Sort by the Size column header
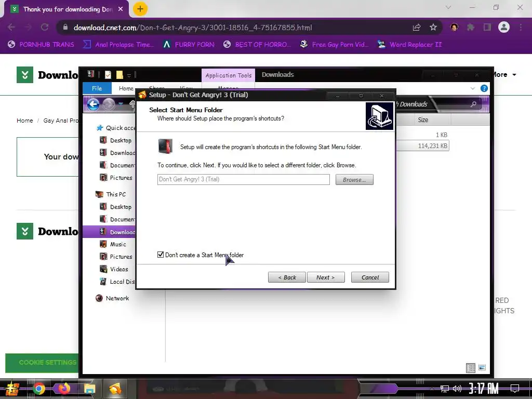 [423, 120]
